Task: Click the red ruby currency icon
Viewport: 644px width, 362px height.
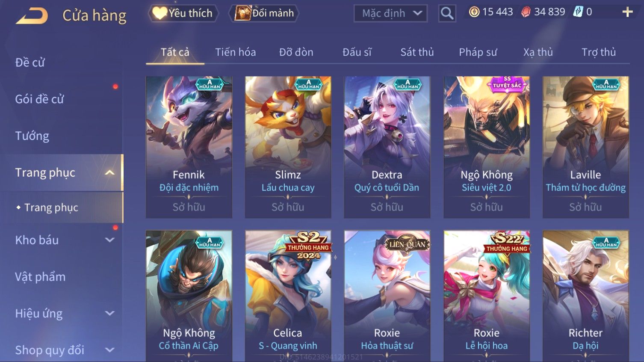Action: coord(526,12)
